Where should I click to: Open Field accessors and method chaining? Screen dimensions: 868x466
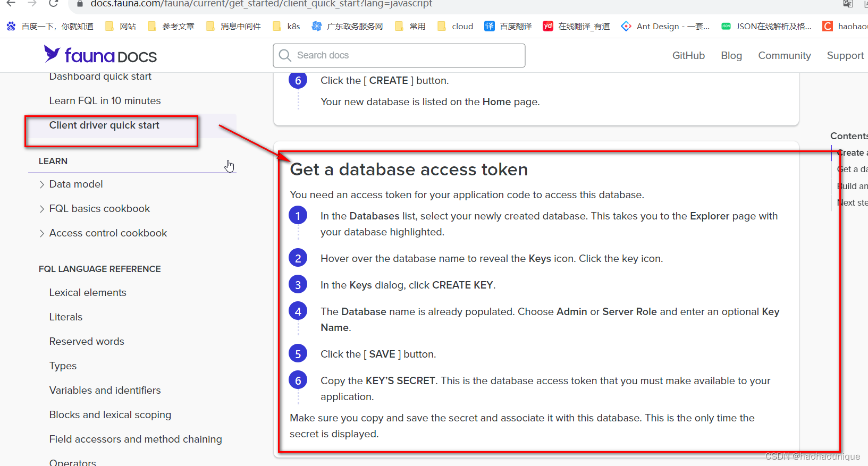(x=136, y=439)
